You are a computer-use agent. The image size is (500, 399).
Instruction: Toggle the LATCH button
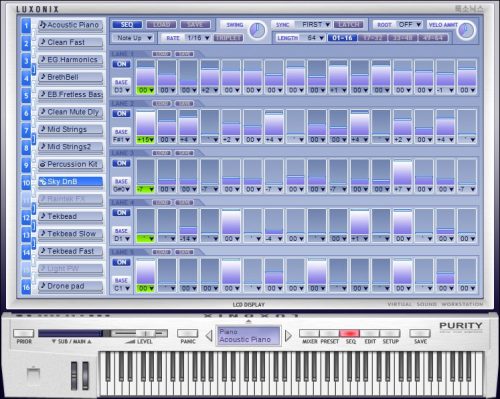coord(348,25)
